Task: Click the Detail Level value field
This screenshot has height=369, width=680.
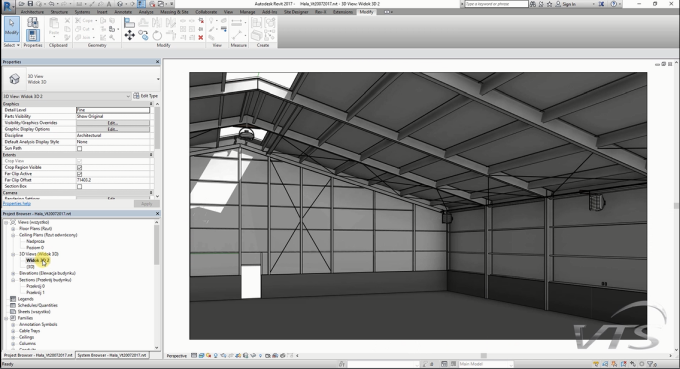Action: click(x=113, y=110)
